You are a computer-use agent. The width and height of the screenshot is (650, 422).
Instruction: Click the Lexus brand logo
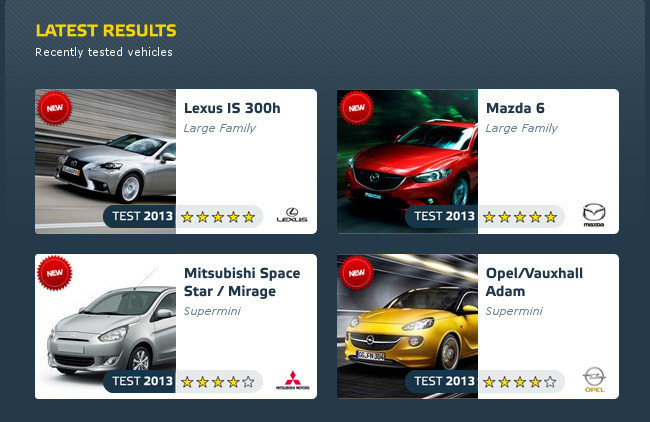(x=292, y=215)
